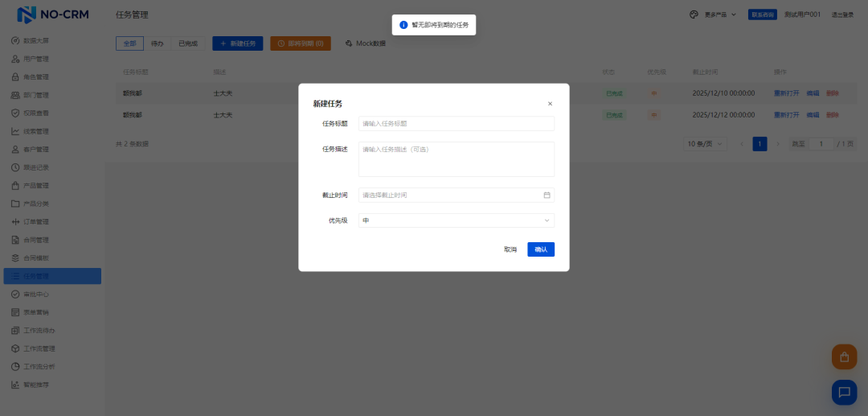
Task: Open 跟进记录 clock icon in sidebar
Action: [x=15, y=167]
